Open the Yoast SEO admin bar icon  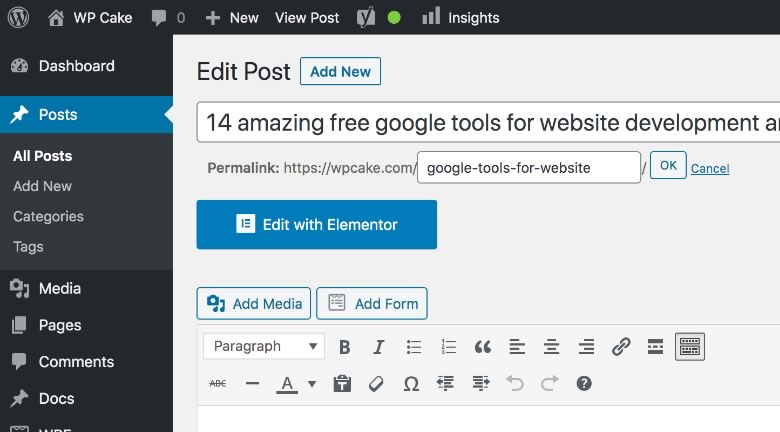click(x=366, y=18)
